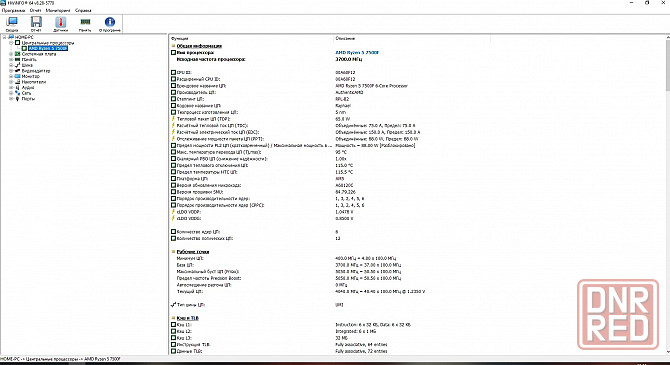Click the folder icon of Общая информация section
The width and height of the screenshot is (670, 365).
173,46
